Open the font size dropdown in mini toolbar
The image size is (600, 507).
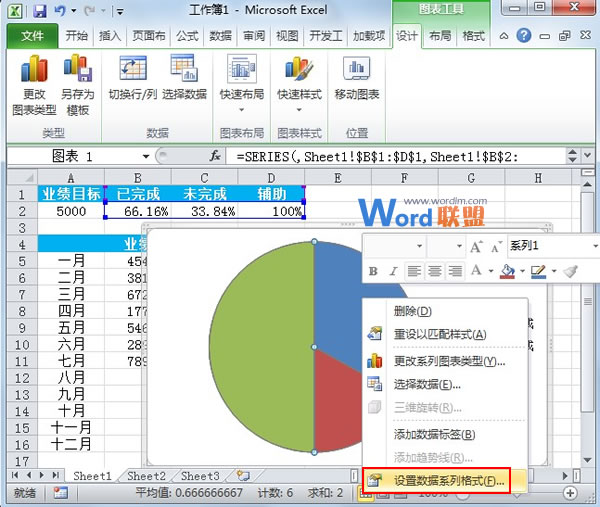[459, 246]
